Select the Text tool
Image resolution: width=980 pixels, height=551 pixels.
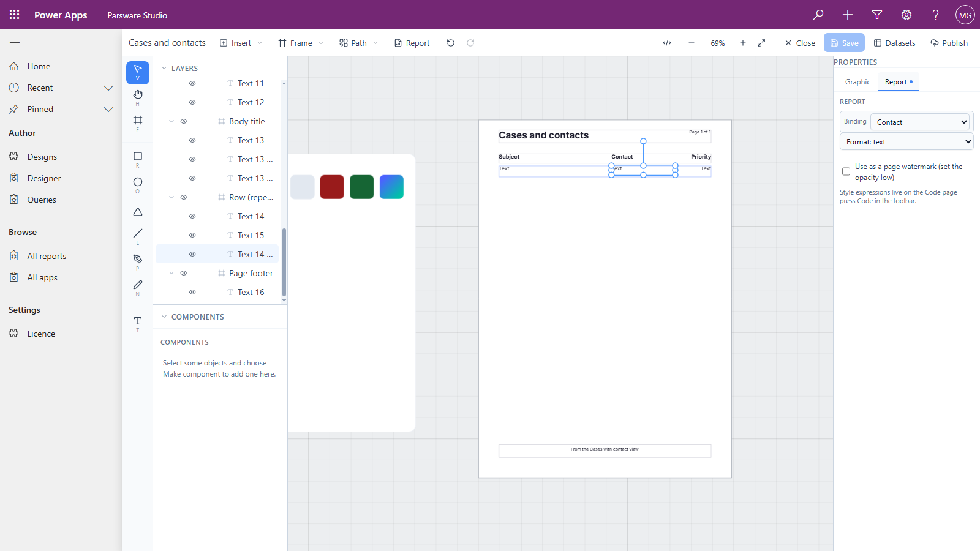[x=138, y=323]
